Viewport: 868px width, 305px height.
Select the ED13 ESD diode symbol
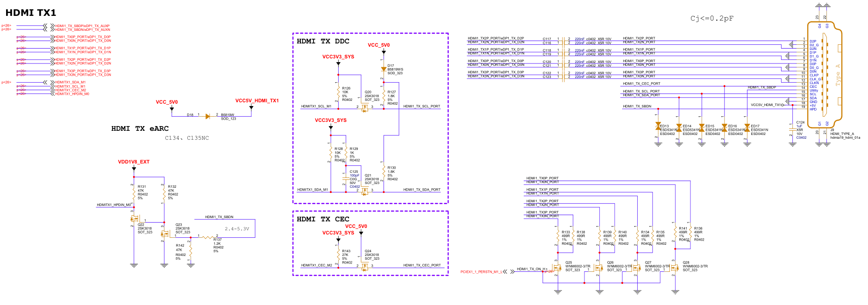pyautogui.click(x=658, y=127)
